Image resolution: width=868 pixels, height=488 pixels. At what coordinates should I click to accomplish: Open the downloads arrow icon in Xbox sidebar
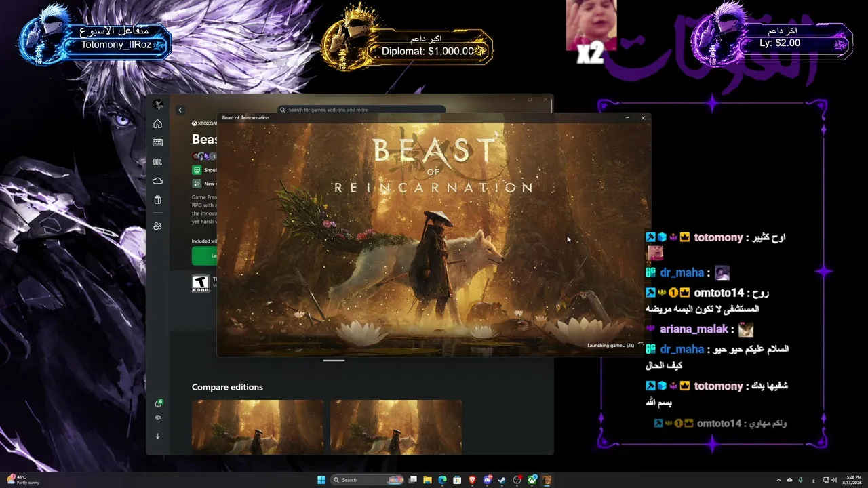pos(158,436)
